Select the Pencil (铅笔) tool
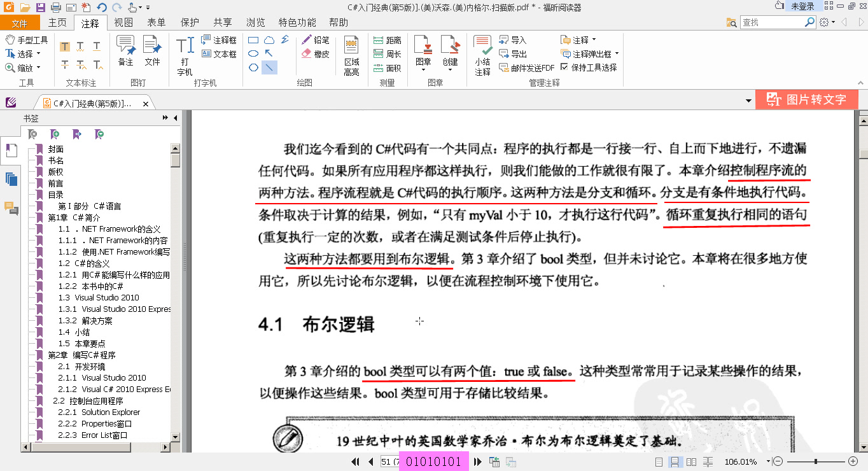 (x=316, y=40)
